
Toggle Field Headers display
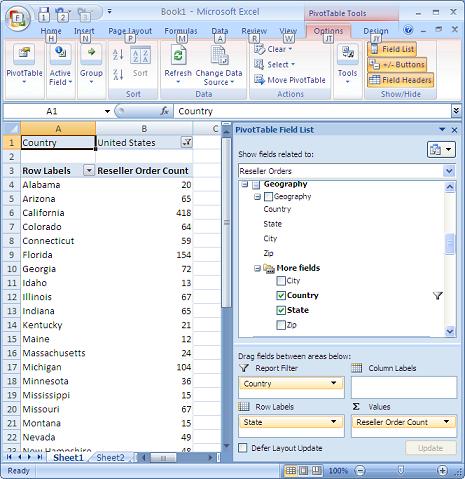pyautogui.click(x=401, y=80)
